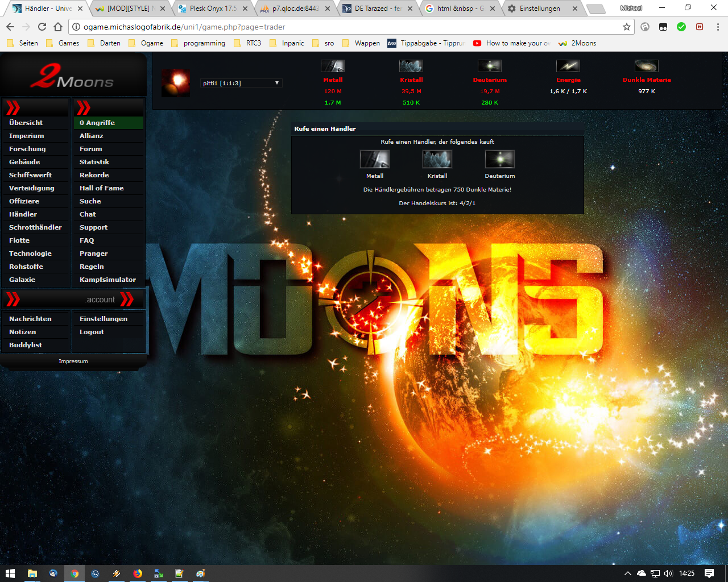
Task: Click the browser reload button
Action: pyautogui.click(x=42, y=27)
